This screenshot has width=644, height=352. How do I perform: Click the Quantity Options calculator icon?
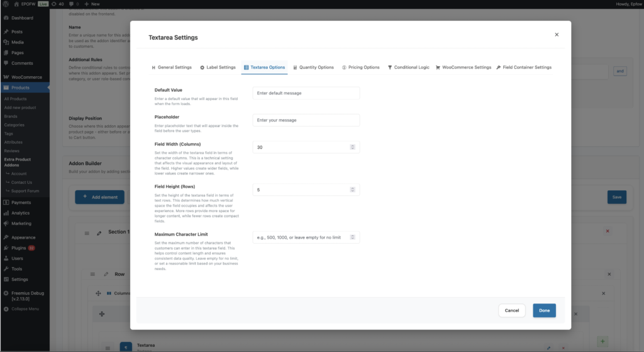point(295,67)
